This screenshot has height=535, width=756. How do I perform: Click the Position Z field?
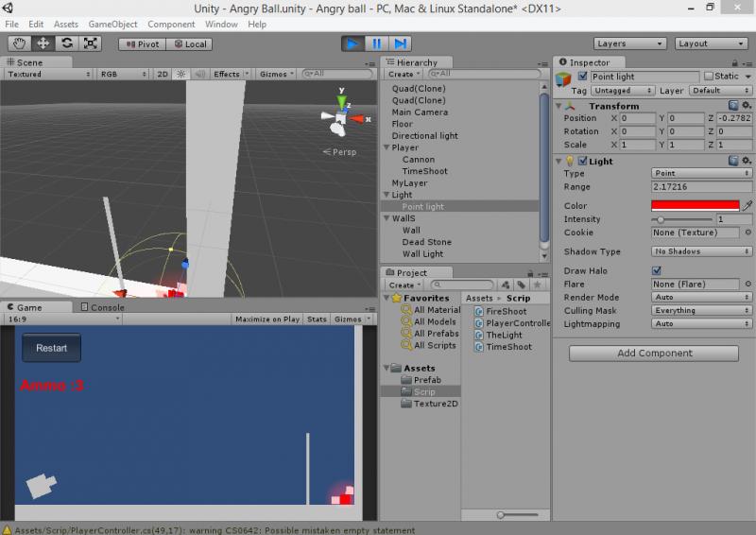[x=734, y=118]
